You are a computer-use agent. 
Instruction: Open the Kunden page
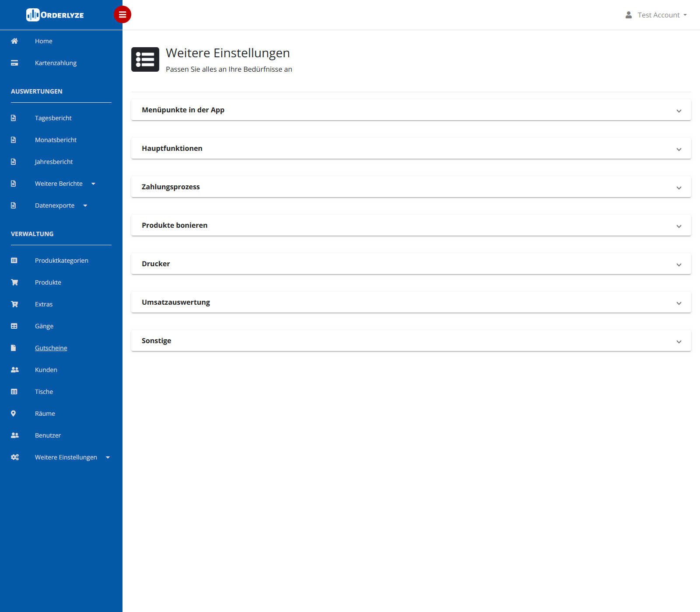click(x=46, y=370)
